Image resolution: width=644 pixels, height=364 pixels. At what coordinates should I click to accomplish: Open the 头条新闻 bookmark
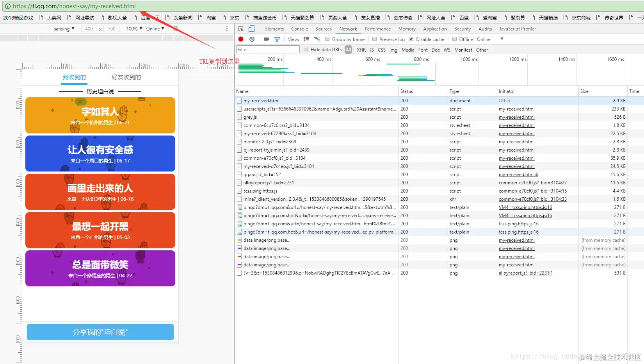click(179, 18)
